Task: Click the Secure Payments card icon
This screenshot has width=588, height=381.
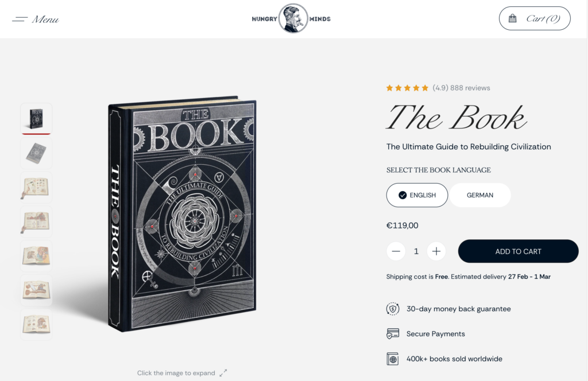Action: click(393, 333)
